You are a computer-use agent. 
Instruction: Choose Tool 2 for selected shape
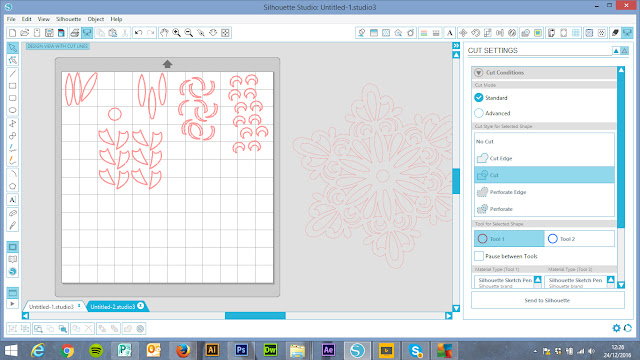[x=580, y=239]
